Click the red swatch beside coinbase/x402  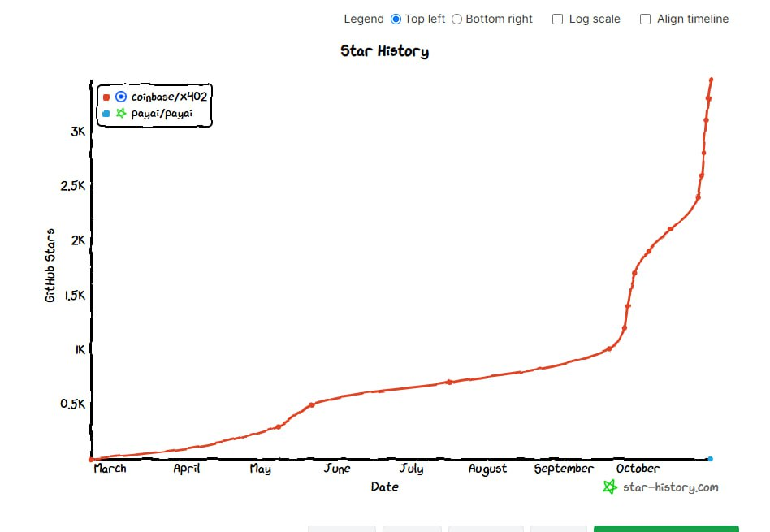pos(106,97)
